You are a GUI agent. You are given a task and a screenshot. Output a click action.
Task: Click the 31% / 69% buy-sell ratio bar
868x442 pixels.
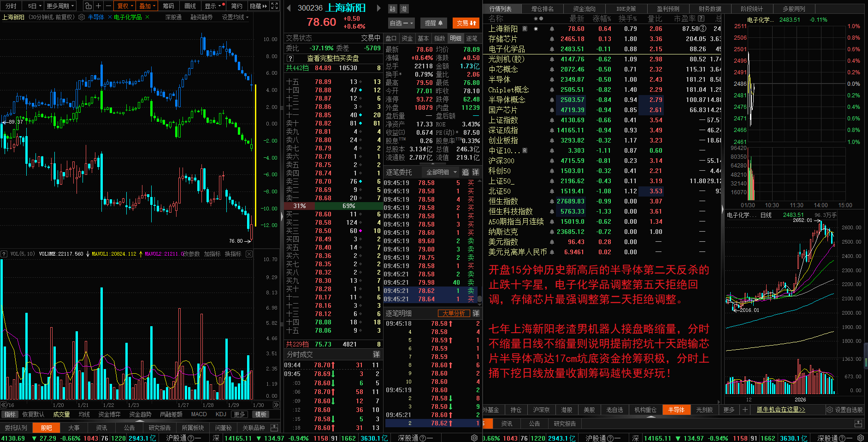pos(333,206)
